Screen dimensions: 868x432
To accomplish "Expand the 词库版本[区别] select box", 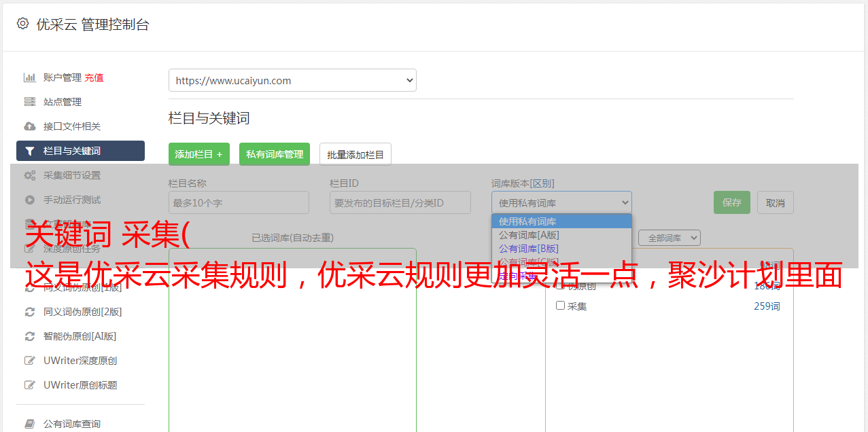I will pos(561,202).
